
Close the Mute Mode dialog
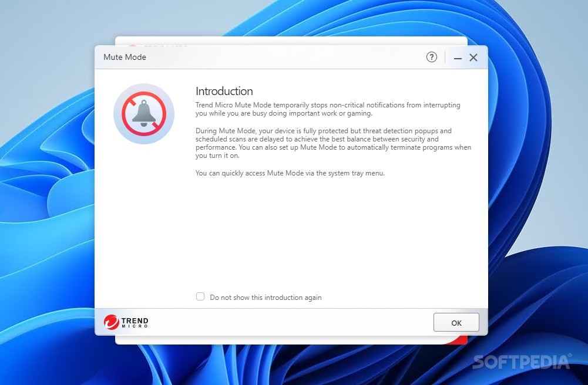coord(473,58)
